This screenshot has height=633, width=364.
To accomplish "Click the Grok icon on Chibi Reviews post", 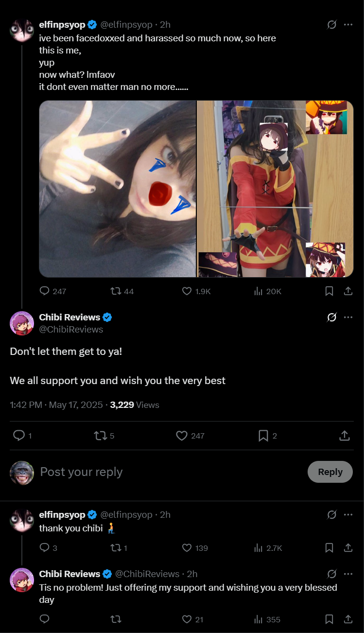I will [x=332, y=317].
